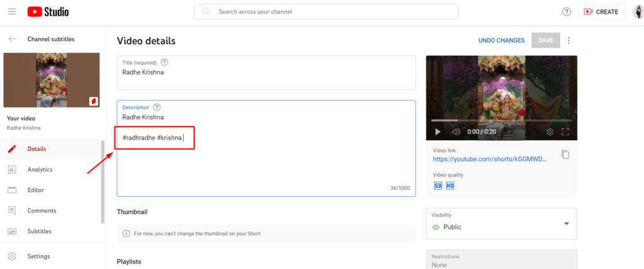Screen dimensions: 644x269
Task: Click the Title help icon
Action: pyautogui.click(x=164, y=62)
